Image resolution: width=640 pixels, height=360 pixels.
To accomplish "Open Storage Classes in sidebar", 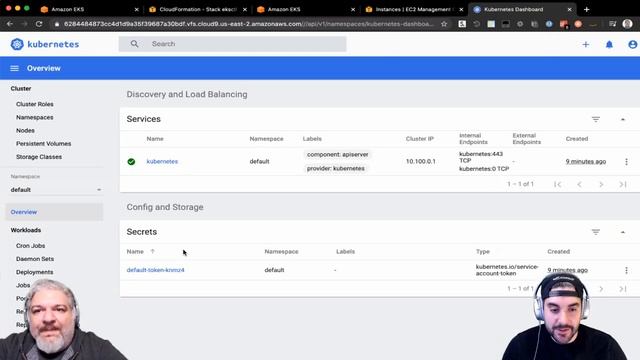I will tap(39, 157).
